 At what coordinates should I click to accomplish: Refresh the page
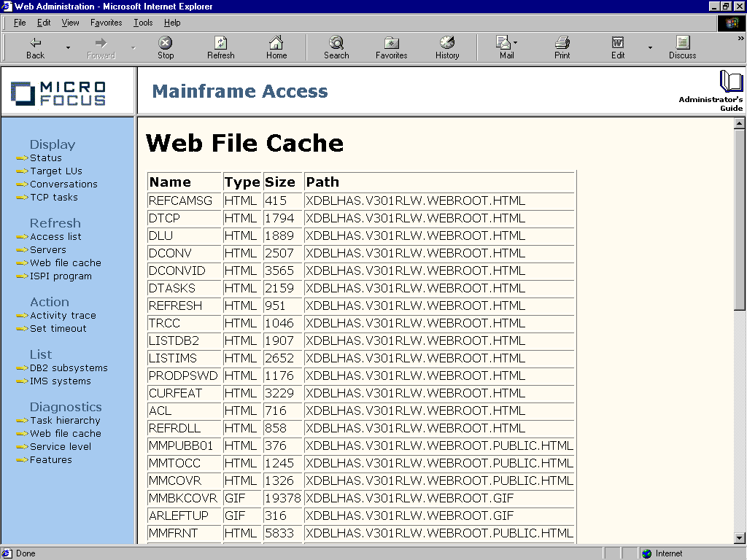(220, 47)
